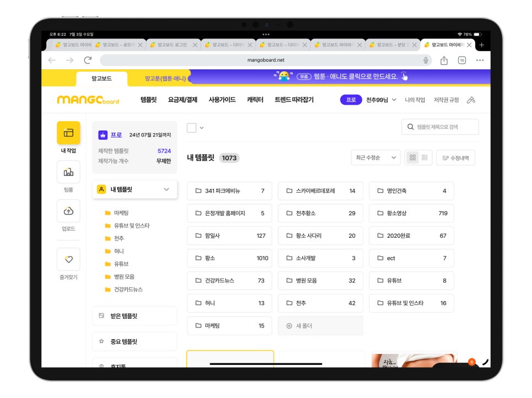Tick the select-all checkbox above templates
This screenshot has height=398, width=532.
(192, 128)
